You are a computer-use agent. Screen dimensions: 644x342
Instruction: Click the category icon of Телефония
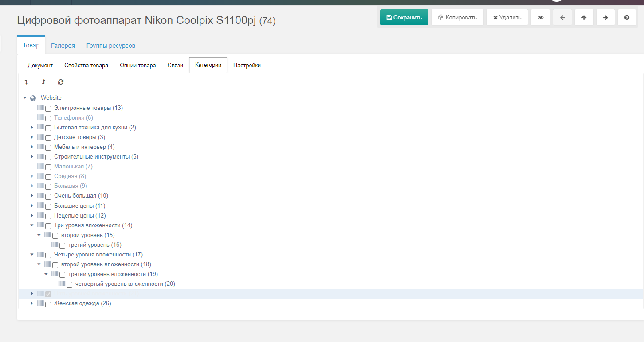click(40, 117)
